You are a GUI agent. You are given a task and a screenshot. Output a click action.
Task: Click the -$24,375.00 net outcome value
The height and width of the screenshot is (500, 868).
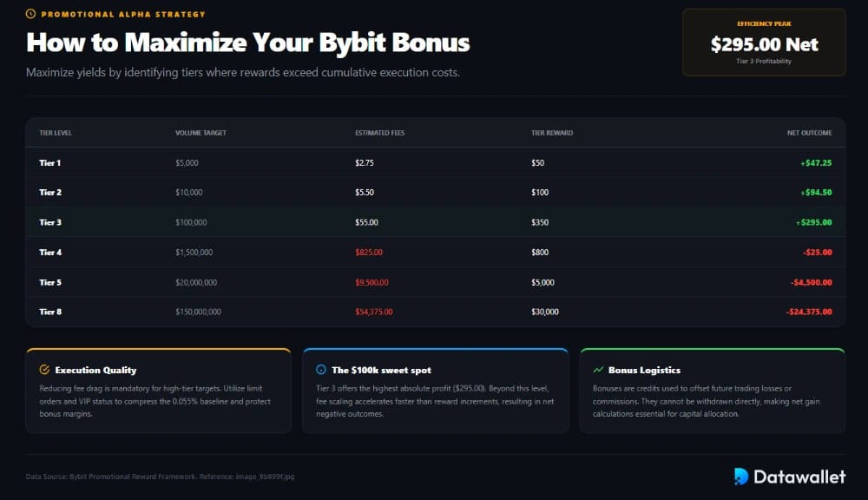tap(809, 312)
